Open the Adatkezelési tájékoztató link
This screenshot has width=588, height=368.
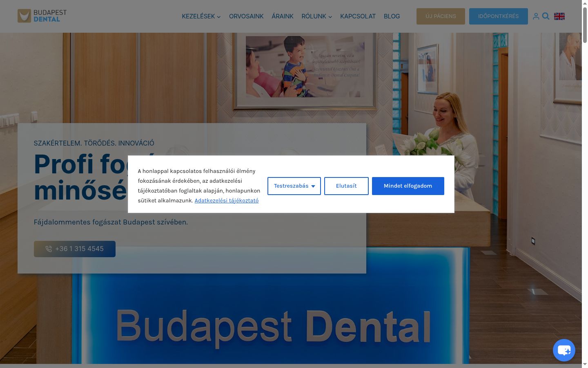coord(227,200)
